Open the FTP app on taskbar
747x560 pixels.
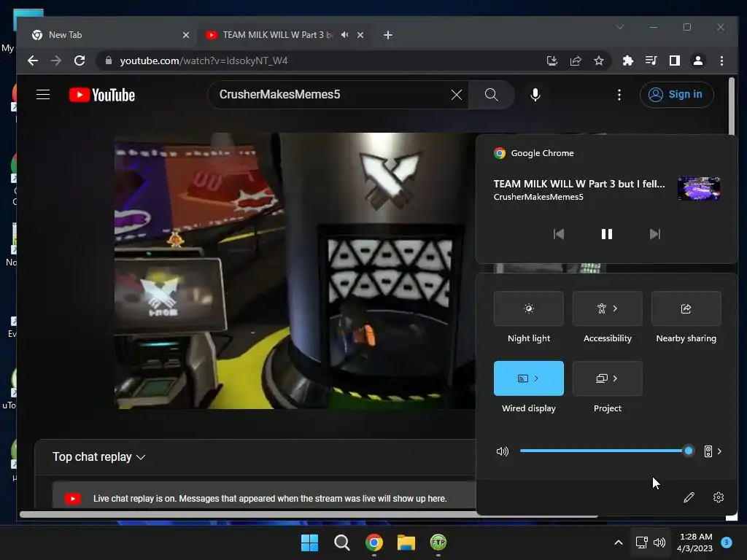coord(438,542)
